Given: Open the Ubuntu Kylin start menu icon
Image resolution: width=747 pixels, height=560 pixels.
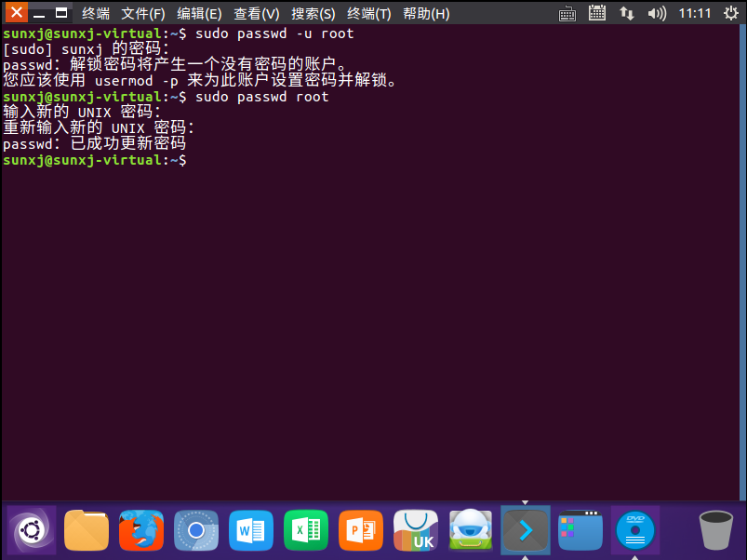Looking at the screenshot, I should (x=32, y=530).
